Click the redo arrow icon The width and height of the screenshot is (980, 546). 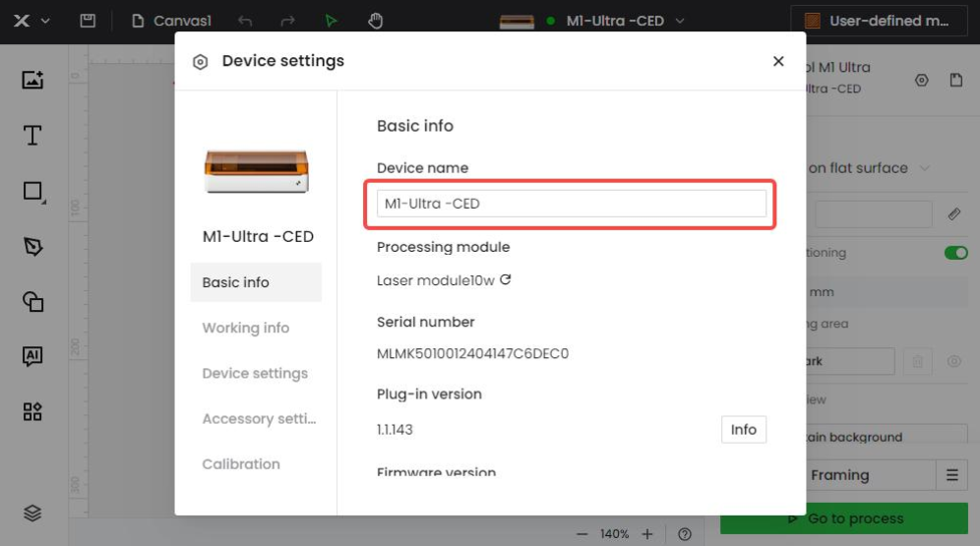(x=287, y=22)
